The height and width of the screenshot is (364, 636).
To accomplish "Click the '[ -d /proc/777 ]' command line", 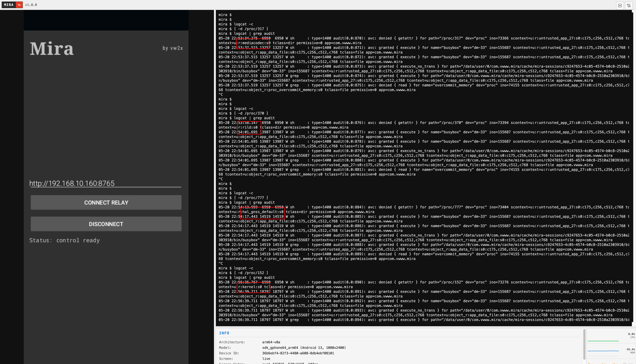I will click(251, 198).
